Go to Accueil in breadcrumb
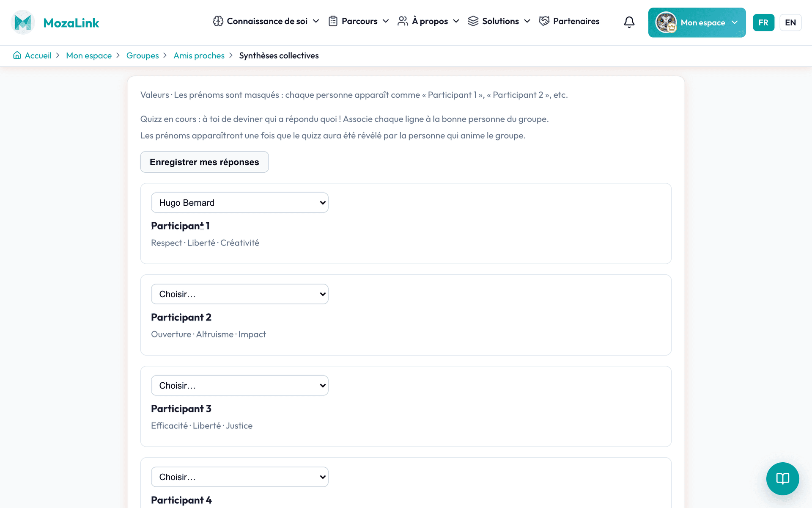This screenshot has height=508, width=812. [38, 55]
